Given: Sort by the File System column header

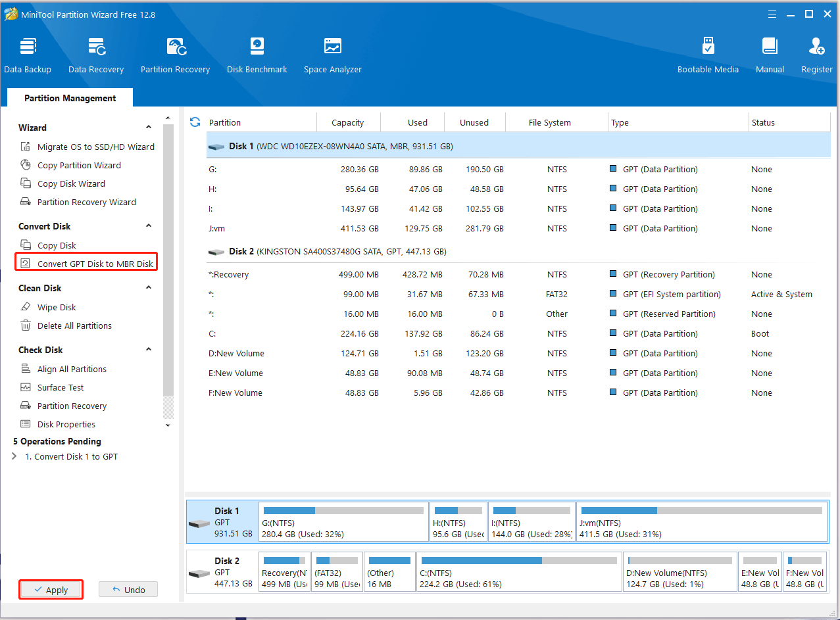Looking at the screenshot, I should (556, 122).
